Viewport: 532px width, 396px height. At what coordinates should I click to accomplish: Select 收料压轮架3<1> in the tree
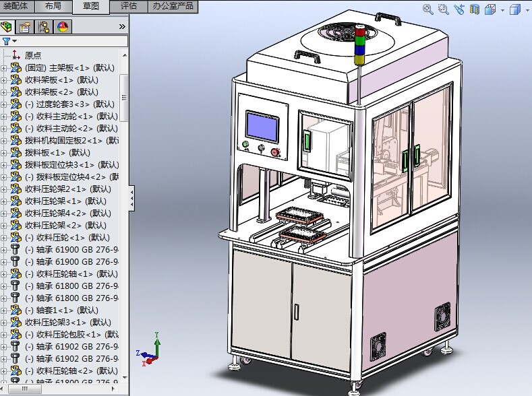68,322
